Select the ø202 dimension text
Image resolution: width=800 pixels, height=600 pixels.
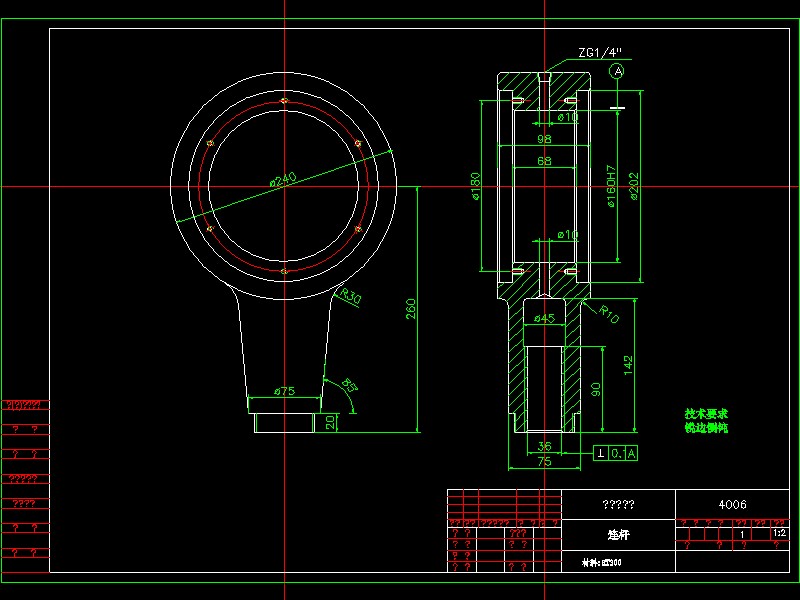tap(634, 186)
